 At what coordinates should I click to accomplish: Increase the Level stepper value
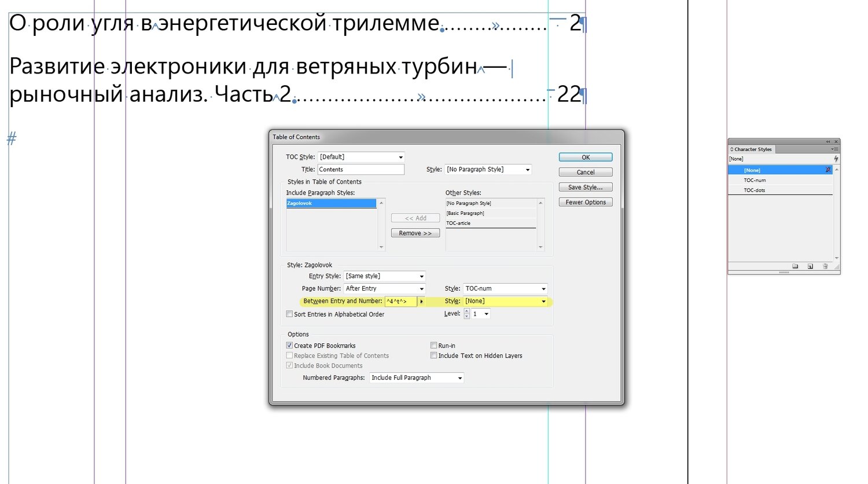point(467,311)
